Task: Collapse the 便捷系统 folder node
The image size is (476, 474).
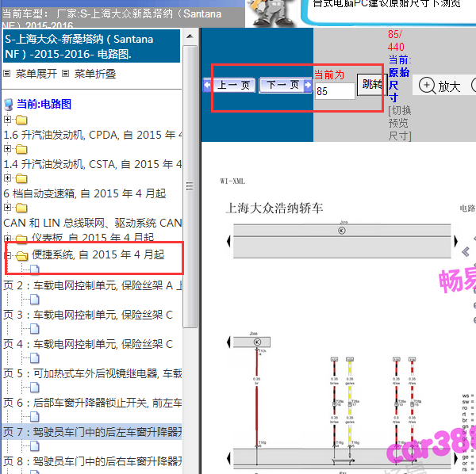Action: 8,255
